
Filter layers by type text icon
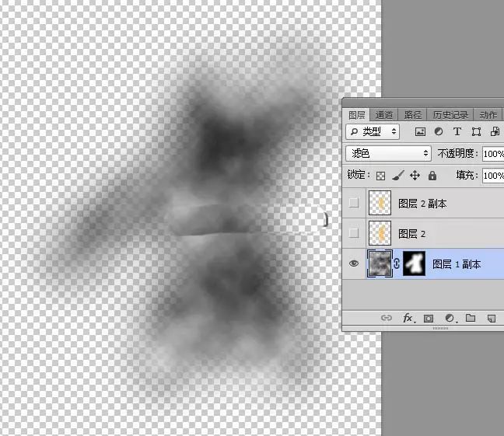[x=457, y=131]
